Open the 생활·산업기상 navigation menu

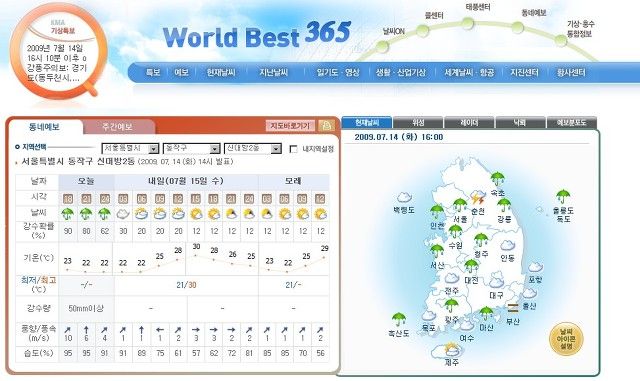(400, 73)
